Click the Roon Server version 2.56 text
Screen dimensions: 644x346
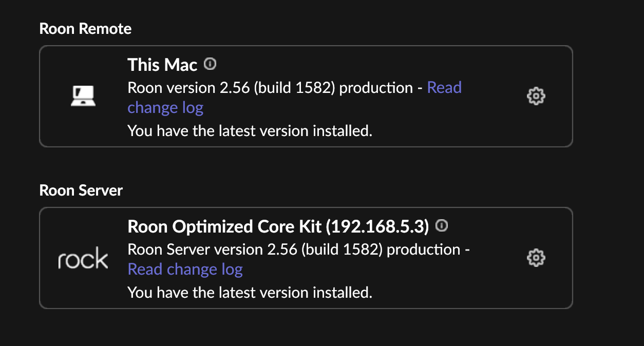(x=212, y=249)
